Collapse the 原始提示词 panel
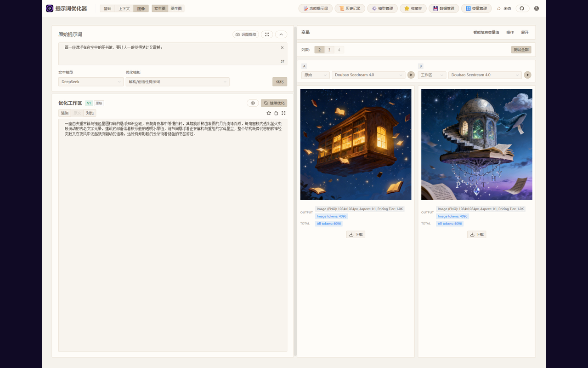The width and height of the screenshot is (588, 368). tap(281, 34)
